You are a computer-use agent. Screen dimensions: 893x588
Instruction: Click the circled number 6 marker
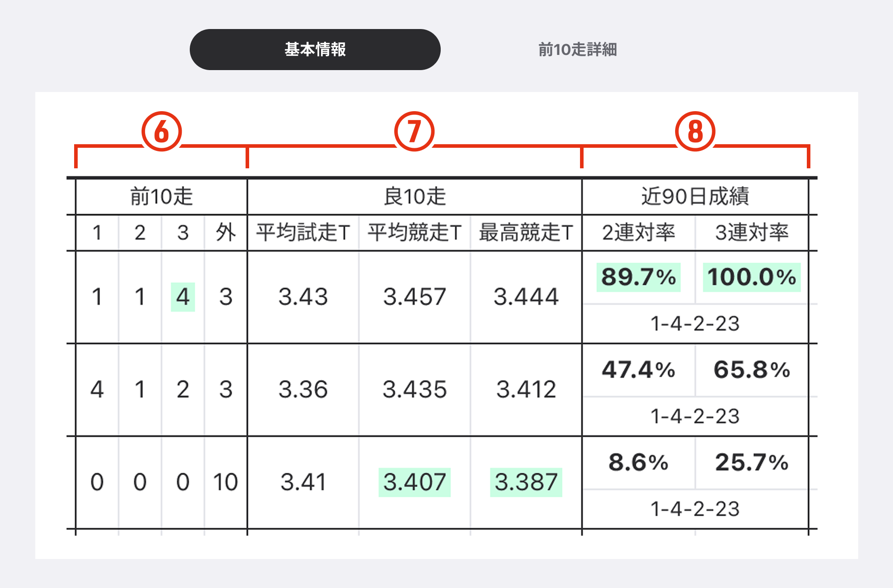162,131
